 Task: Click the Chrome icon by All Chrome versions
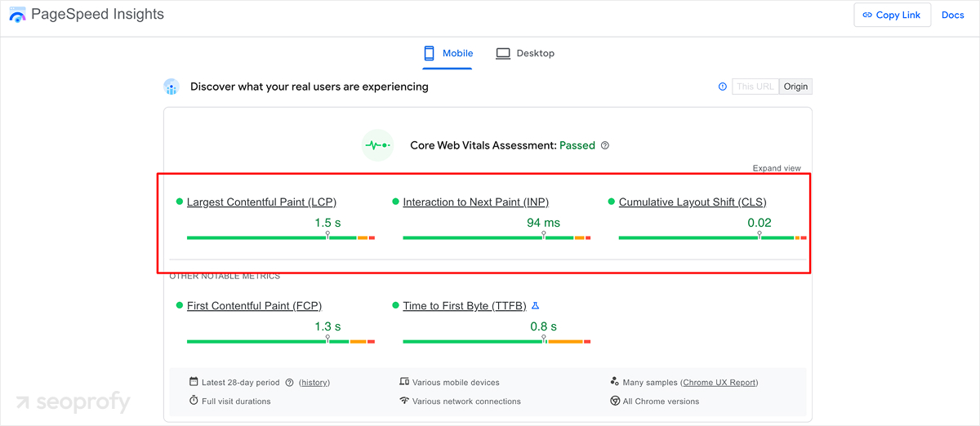click(x=615, y=401)
